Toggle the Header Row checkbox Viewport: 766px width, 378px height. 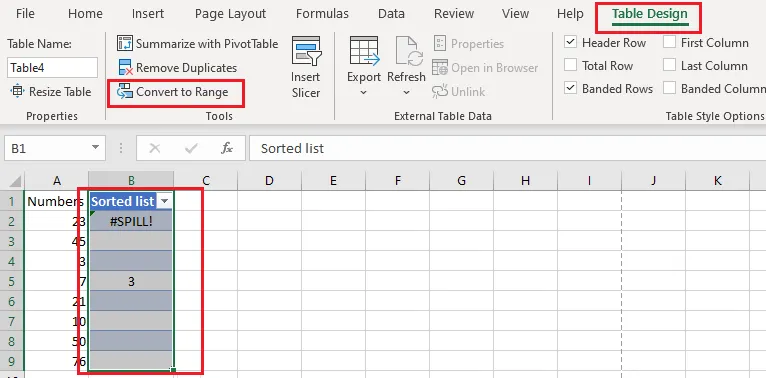pos(570,42)
